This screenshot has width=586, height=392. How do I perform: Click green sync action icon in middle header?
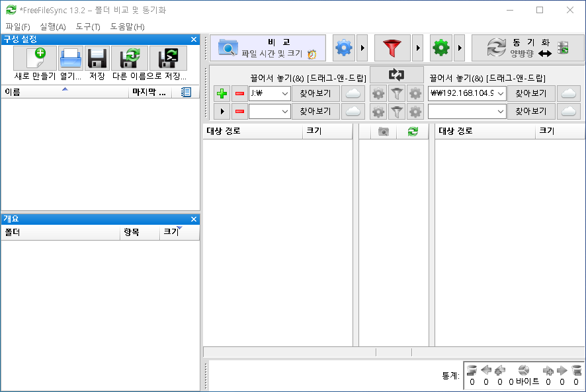(413, 132)
